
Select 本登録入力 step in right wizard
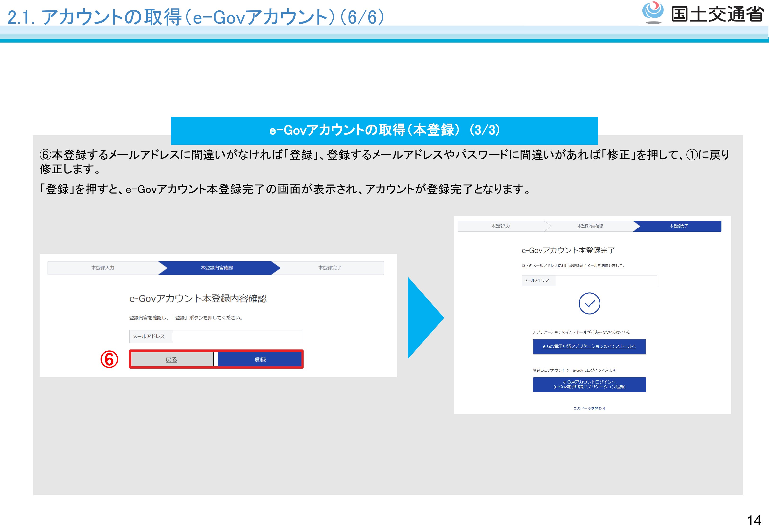(500, 226)
